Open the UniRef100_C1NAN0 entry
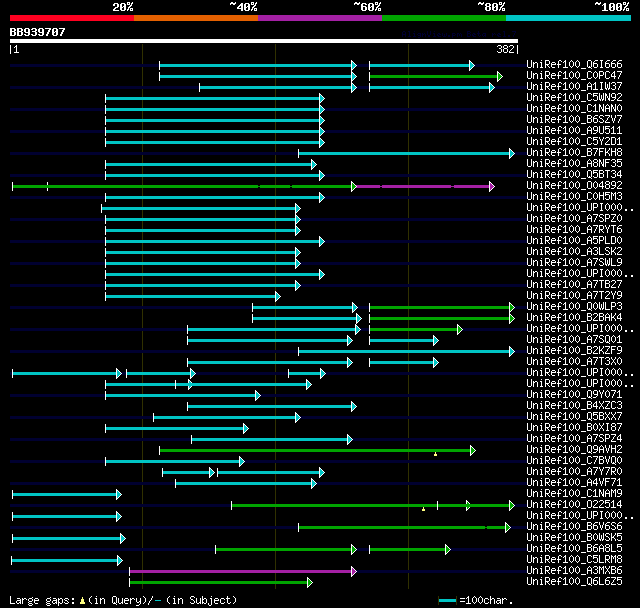 (x=574, y=109)
